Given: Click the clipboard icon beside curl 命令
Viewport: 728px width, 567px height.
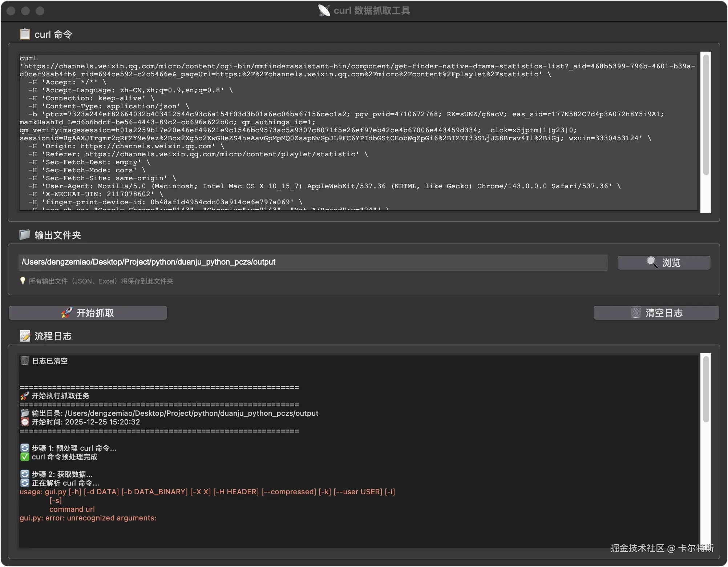Looking at the screenshot, I should pyautogui.click(x=25, y=34).
